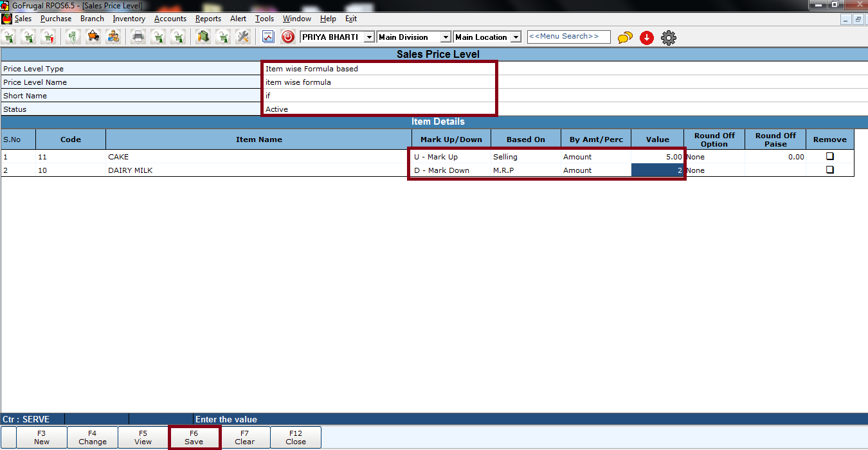The width and height of the screenshot is (868, 450).
Task: Open the Tools menu
Action: tap(264, 19)
